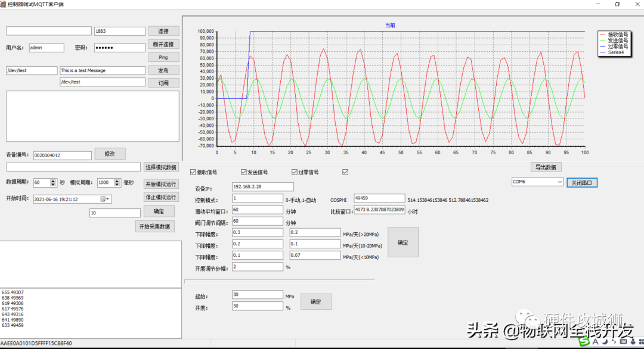Click the 过零信号 legend entry in chart
644x349 pixels.
click(614, 47)
